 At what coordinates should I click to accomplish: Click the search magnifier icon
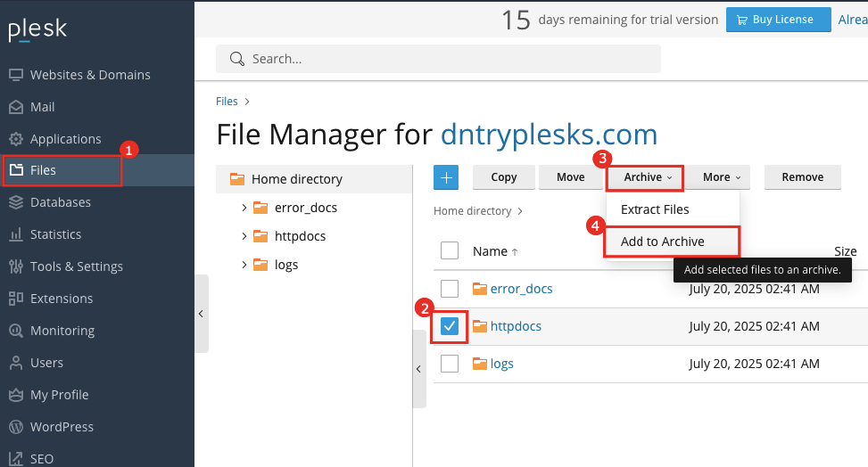coord(237,59)
